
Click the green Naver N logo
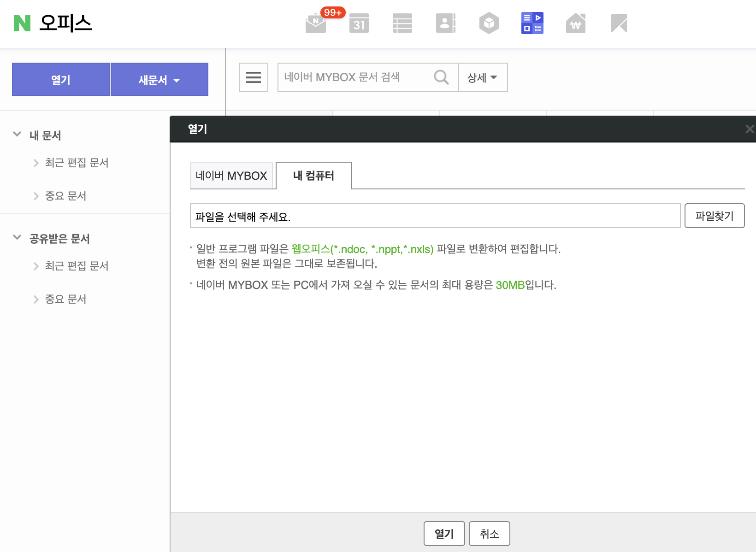coord(22,23)
